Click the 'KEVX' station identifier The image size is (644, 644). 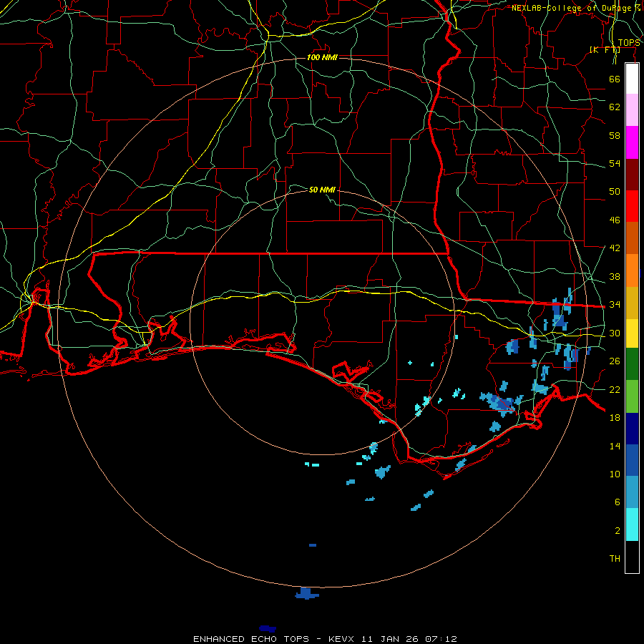click(x=343, y=639)
